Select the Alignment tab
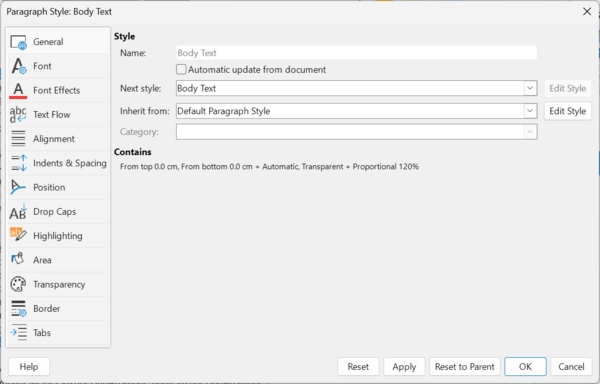Screen dimensions: 600x384 click(54, 139)
